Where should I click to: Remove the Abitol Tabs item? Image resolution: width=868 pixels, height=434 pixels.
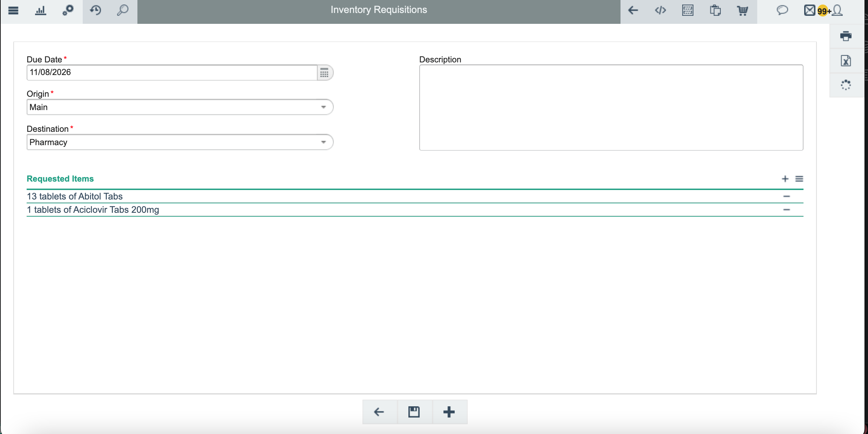787,196
